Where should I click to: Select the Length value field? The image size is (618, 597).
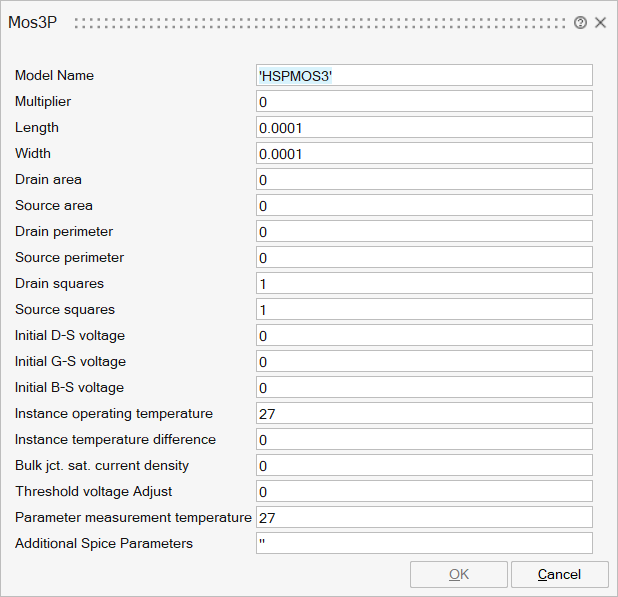424,127
